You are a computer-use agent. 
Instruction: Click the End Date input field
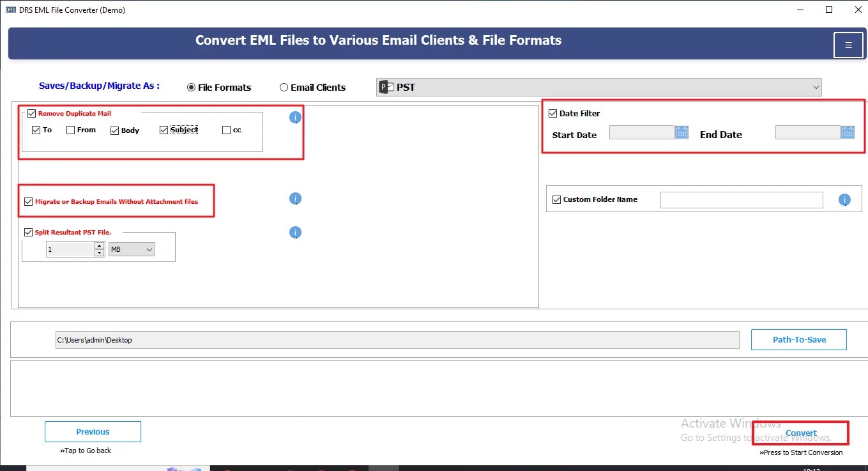tap(807, 132)
